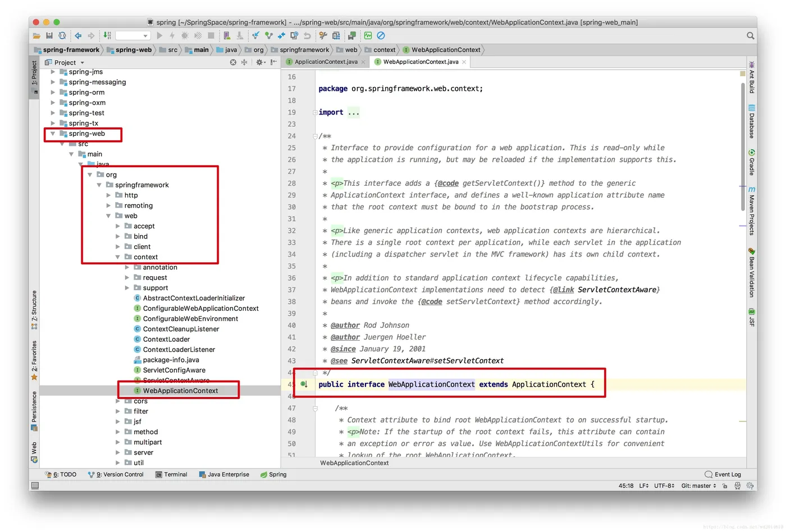The width and height of the screenshot is (786, 532).
Task: Click the VCS Update Project icon
Action: 255,35
